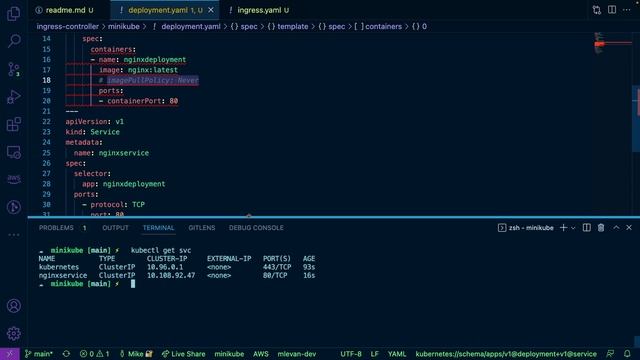This screenshot has height=360, width=640.
Task: Open the Explorer view in activity bar
Action: click(13, 14)
